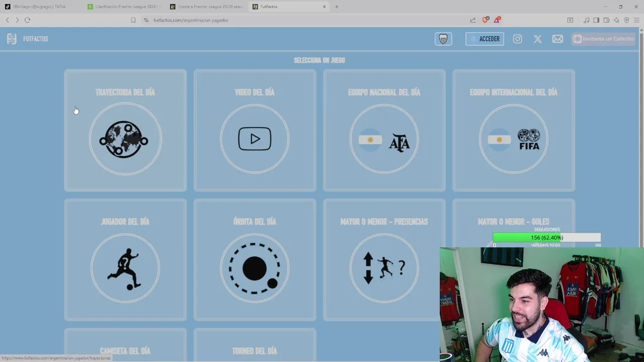This screenshot has height=362, width=644.
Task: Click the Mayor o Menor – Goles title
Action: coord(514,222)
